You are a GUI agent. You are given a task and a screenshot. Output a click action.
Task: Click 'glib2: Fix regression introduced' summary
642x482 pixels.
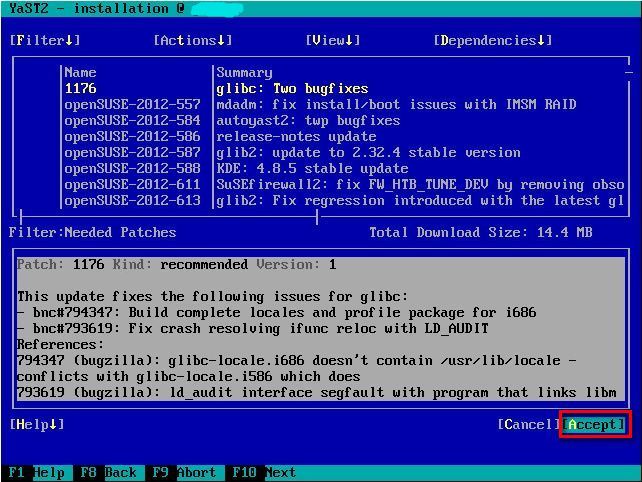pyautogui.click(x=420, y=200)
